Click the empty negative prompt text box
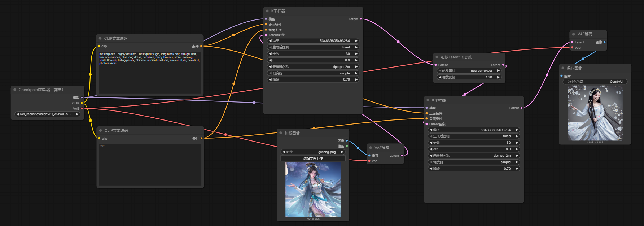Viewport: 644px width, 226px height. tap(150, 165)
